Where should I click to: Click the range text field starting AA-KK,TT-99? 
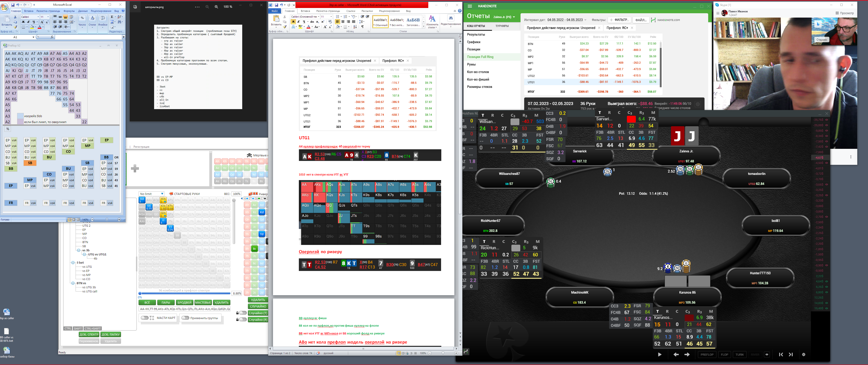185,309
